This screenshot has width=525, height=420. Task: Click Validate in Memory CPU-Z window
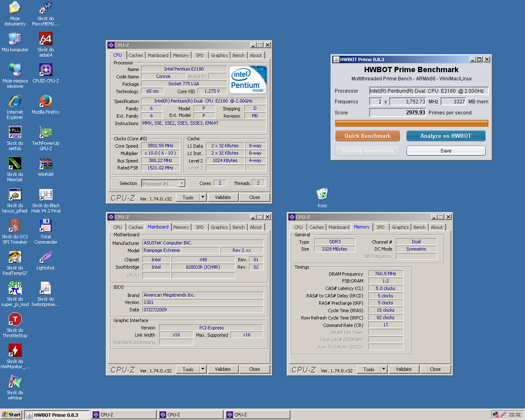404,369
